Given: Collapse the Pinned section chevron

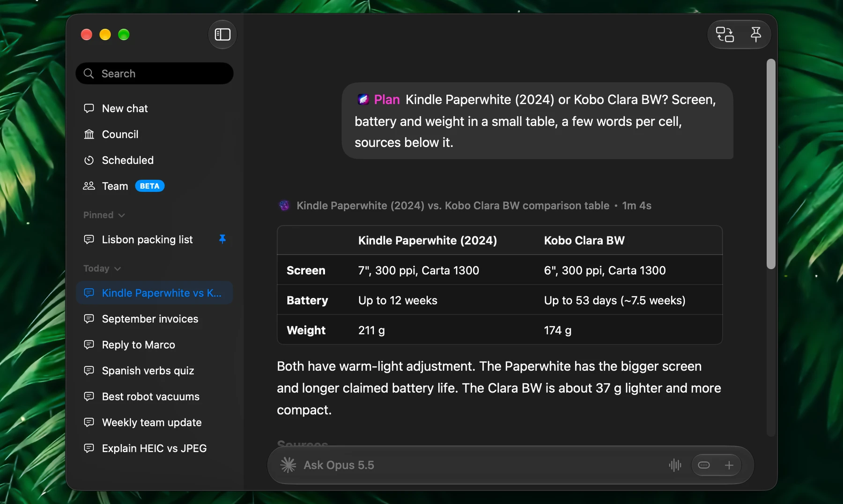Looking at the screenshot, I should (122, 215).
